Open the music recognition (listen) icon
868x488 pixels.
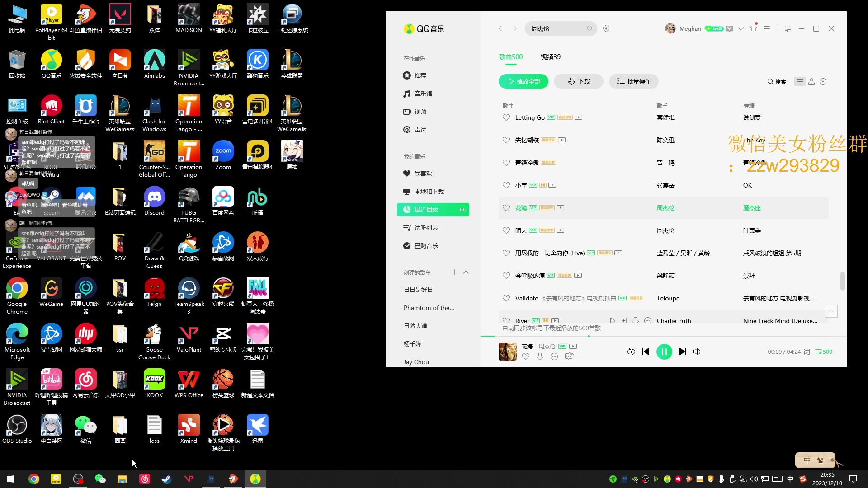606,28
